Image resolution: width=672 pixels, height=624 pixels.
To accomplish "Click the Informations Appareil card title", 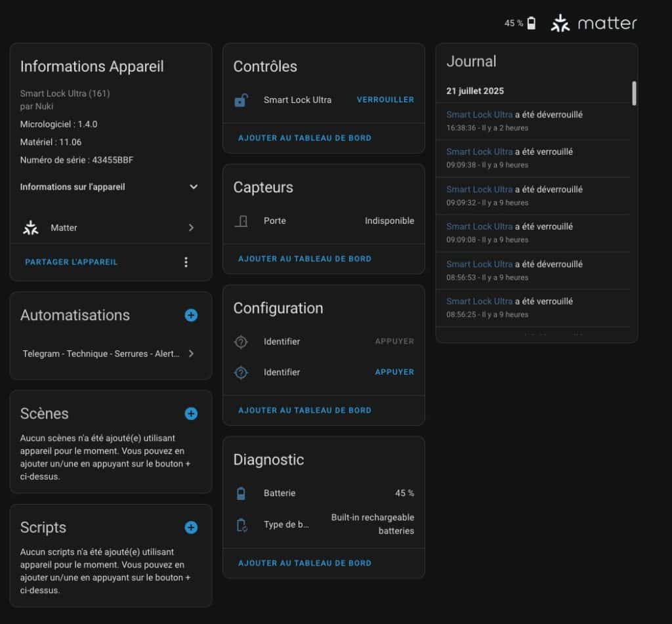I will point(92,66).
